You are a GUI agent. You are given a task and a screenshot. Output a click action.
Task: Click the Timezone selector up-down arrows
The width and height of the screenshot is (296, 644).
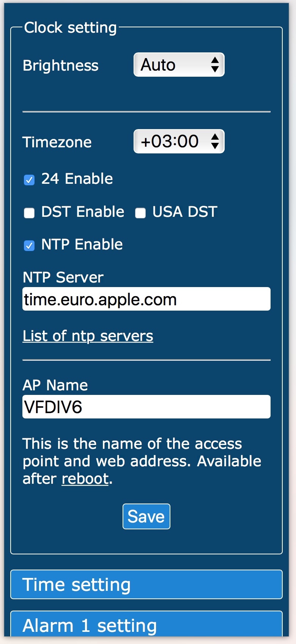coord(215,141)
